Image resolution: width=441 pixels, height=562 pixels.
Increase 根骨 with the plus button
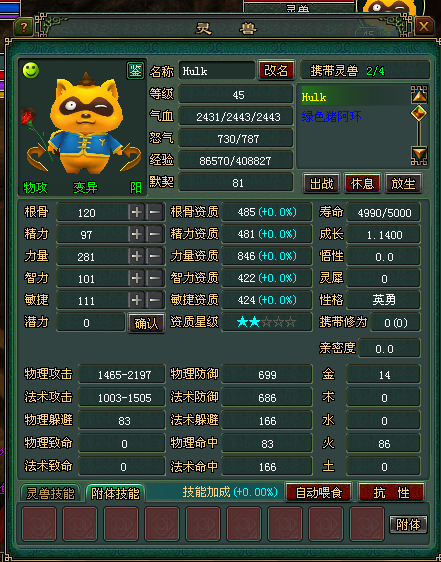pos(137,212)
